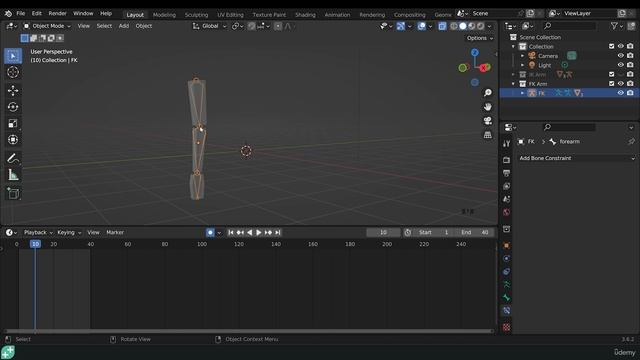640x360 pixels.
Task: Switch to the Sculpting workspace tab
Action: pos(196,15)
